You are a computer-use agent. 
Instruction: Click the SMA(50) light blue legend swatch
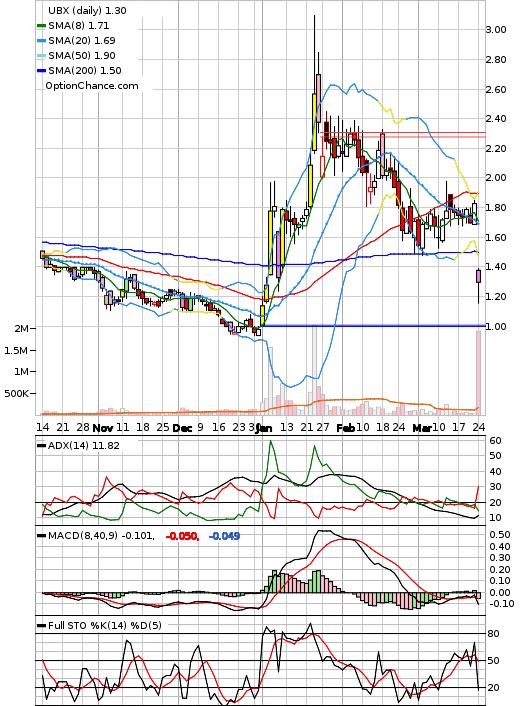tap(41, 56)
